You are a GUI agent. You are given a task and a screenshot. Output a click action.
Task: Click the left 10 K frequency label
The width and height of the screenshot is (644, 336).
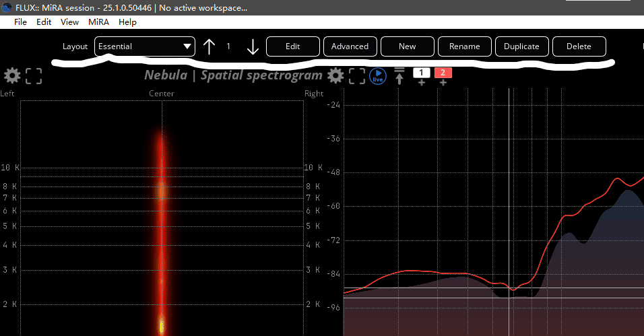pos(10,168)
